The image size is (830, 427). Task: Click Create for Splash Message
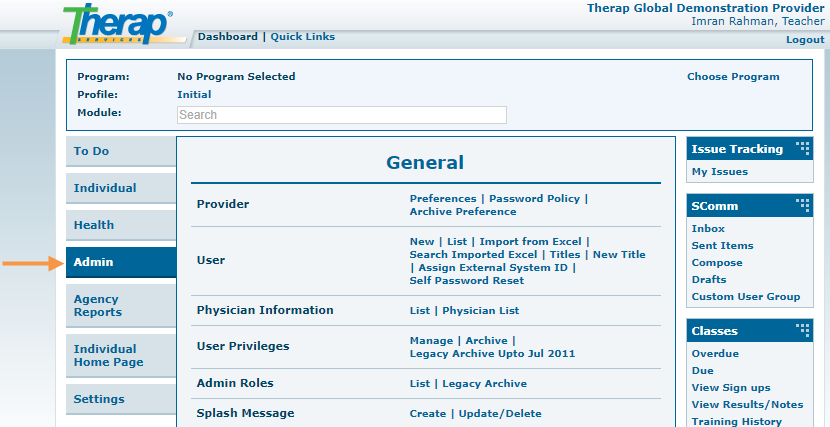(428, 414)
